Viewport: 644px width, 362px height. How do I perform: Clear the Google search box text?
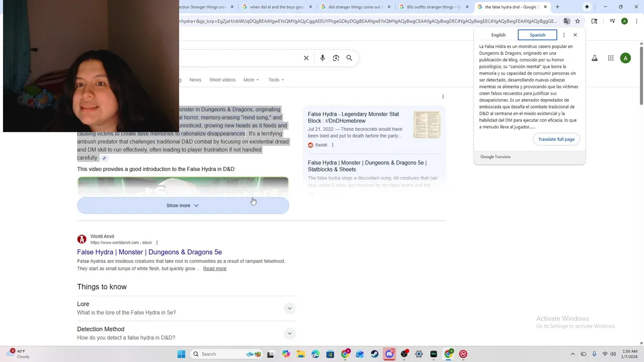(306, 58)
